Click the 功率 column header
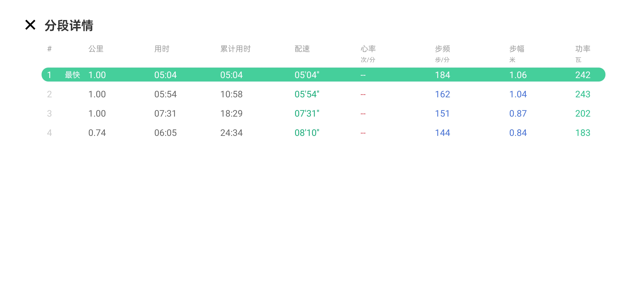Viewport: 644px width, 288px height. (x=582, y=49)
